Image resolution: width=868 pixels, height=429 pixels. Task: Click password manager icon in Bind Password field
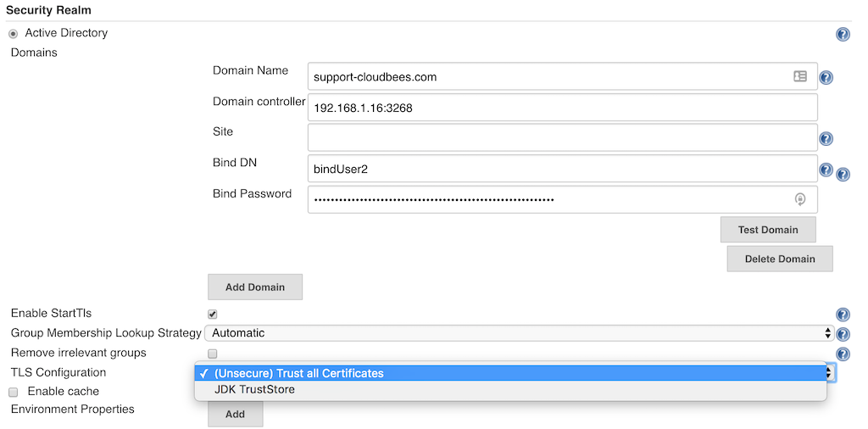pos(800,199)
